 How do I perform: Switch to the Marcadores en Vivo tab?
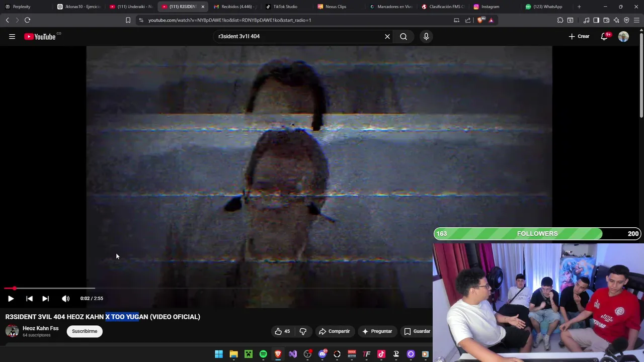pos(391,7)
